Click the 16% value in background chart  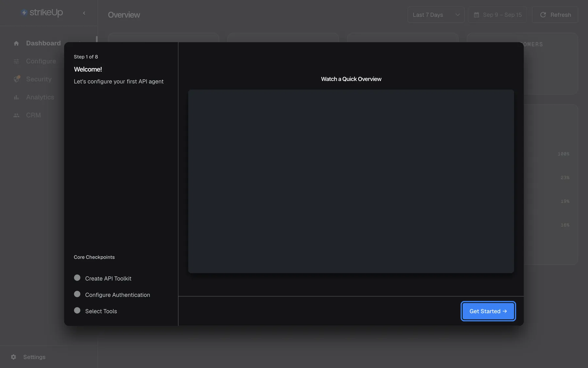tap(565, 225)
